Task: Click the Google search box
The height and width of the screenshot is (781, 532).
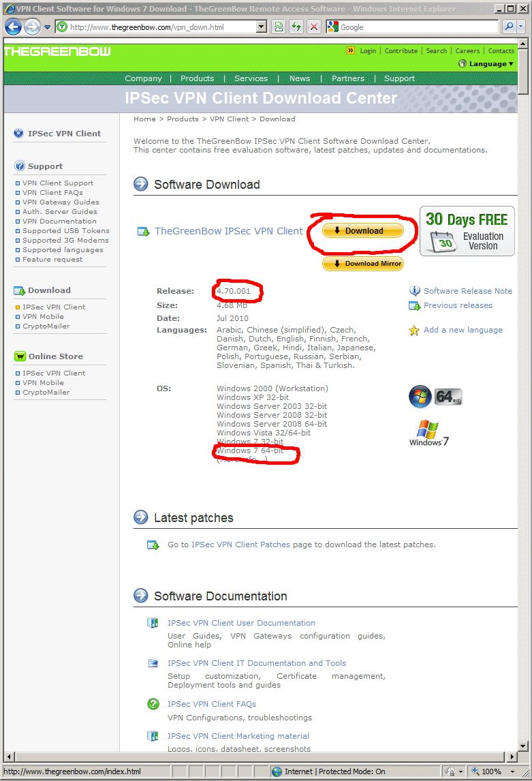Action: (x=412, y=27)
